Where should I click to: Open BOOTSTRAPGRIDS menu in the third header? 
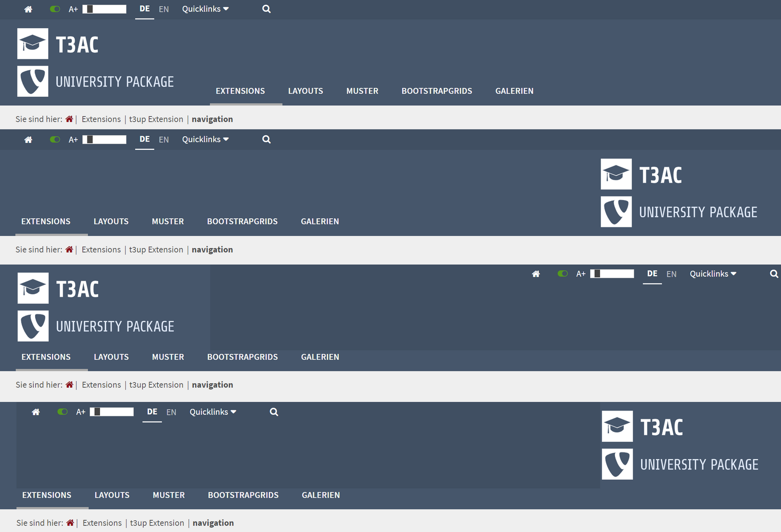243,357
